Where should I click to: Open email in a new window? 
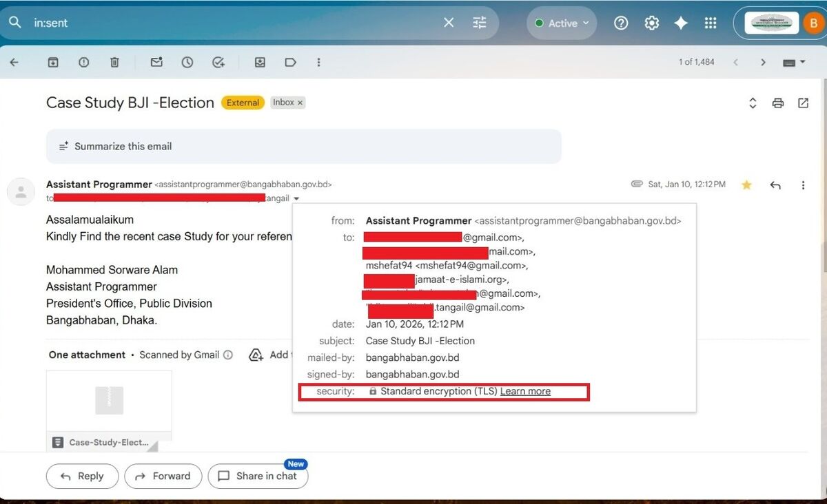803,103
